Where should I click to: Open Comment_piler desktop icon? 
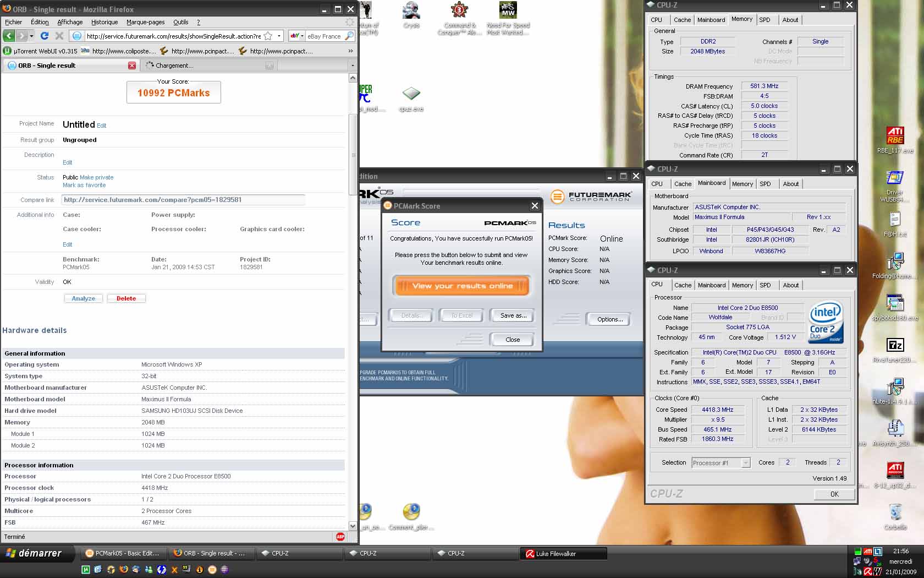tap(411, 516)
